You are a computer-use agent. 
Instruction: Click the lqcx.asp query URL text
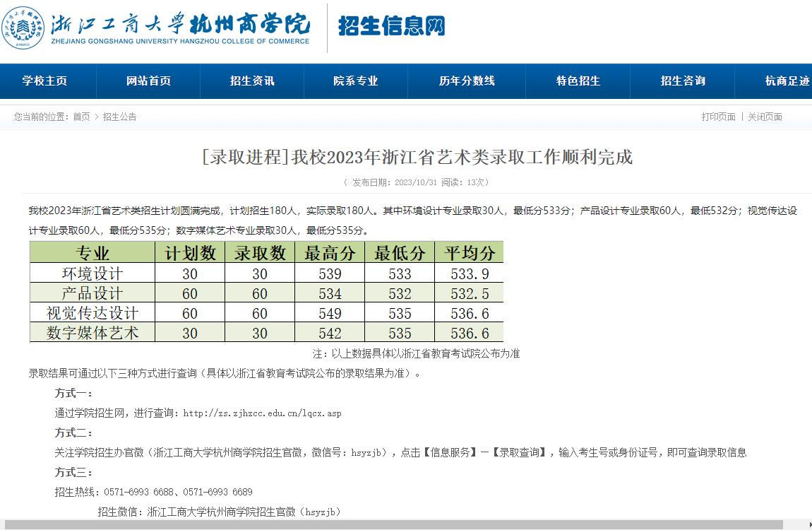coord(262,413)
